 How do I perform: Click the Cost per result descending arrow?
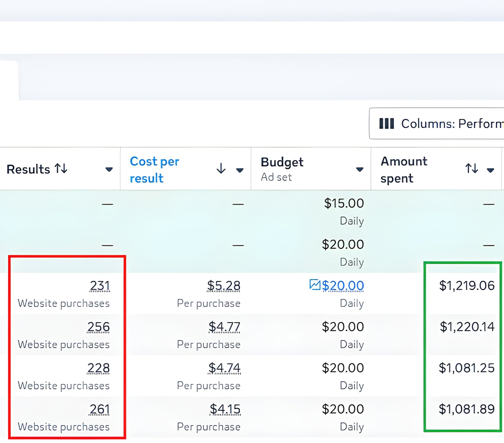221,168
